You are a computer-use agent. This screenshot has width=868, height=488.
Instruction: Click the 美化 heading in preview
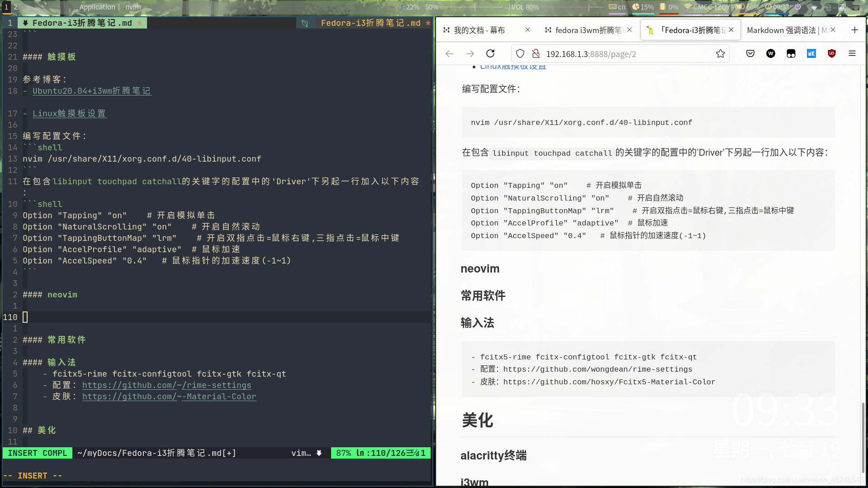(x=477, y=420)
